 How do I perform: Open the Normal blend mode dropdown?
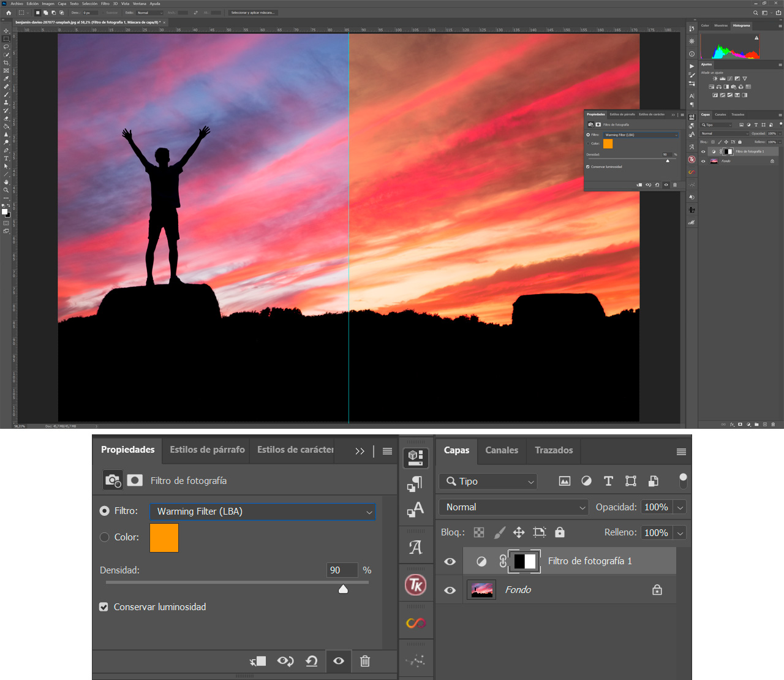[513, 507]
